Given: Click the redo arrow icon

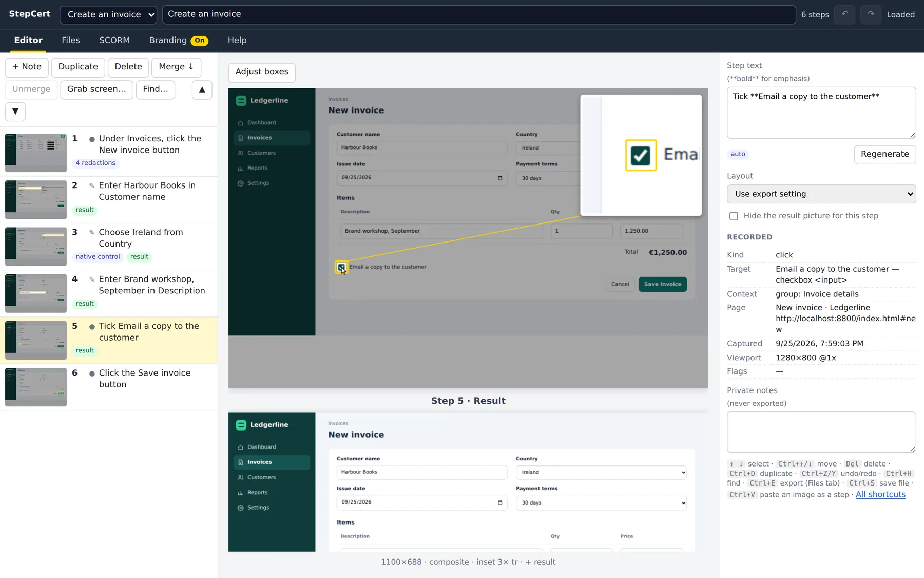Looking at the screenshot, I should click(x=871, y=14).
